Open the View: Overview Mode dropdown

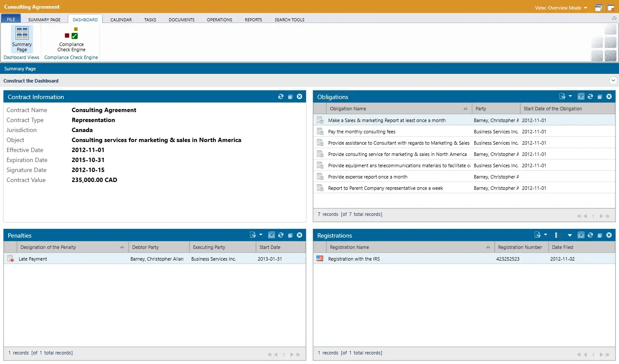561,8
